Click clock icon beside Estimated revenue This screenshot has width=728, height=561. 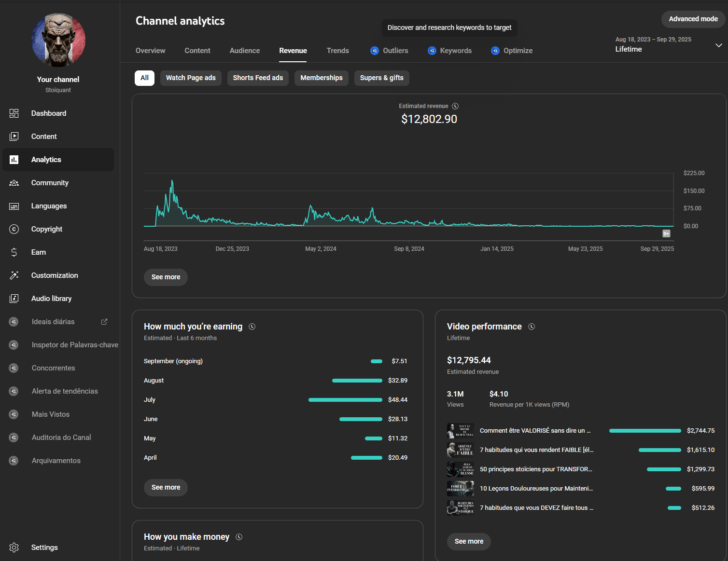[455, 106]
